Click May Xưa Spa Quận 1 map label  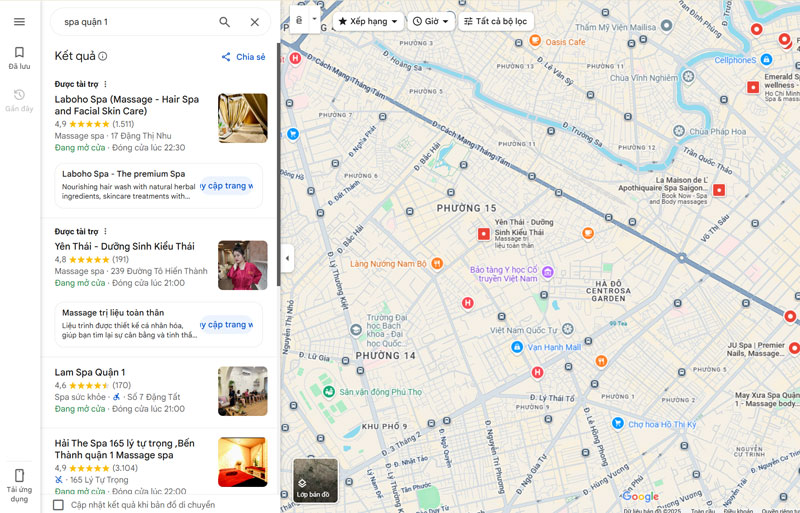767,399
